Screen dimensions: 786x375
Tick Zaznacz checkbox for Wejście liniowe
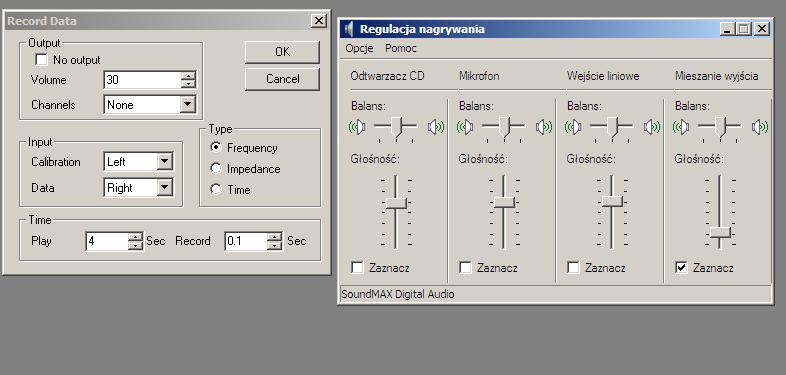tap(573, 268)
